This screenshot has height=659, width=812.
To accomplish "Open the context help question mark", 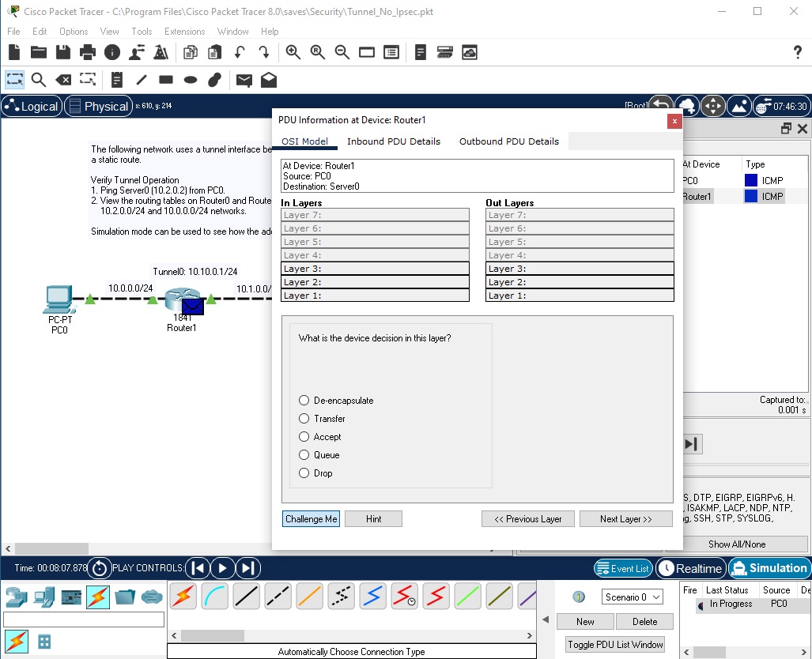I will (798, 52).
